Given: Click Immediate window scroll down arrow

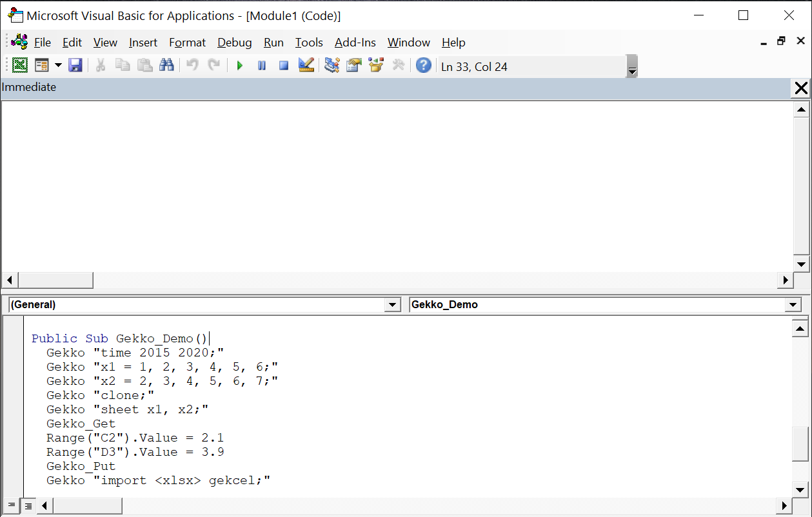Looking at the screenshot, I should pos(801,264).
